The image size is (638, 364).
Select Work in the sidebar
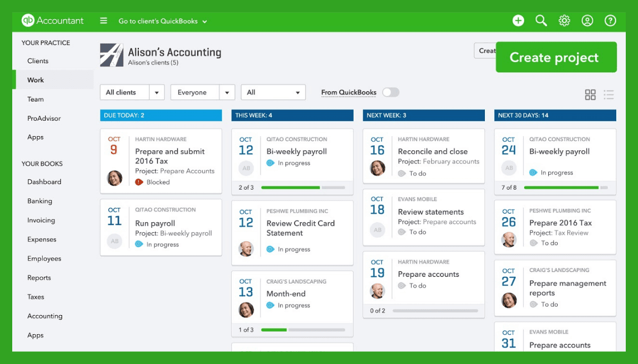35,80
